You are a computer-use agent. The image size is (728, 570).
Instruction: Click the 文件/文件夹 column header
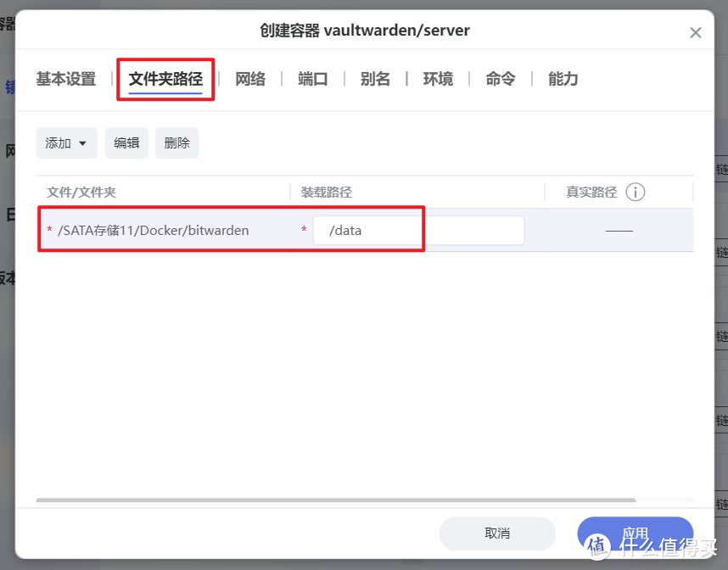click(81, 193)
